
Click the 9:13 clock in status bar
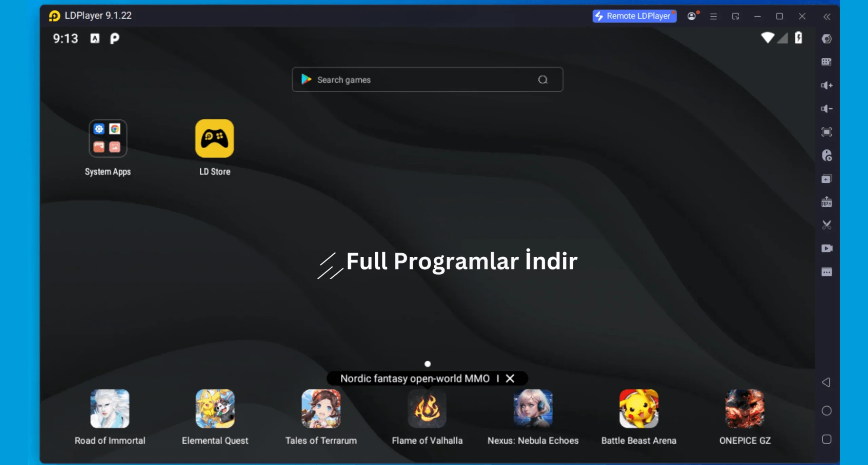[x=65, y=38]
